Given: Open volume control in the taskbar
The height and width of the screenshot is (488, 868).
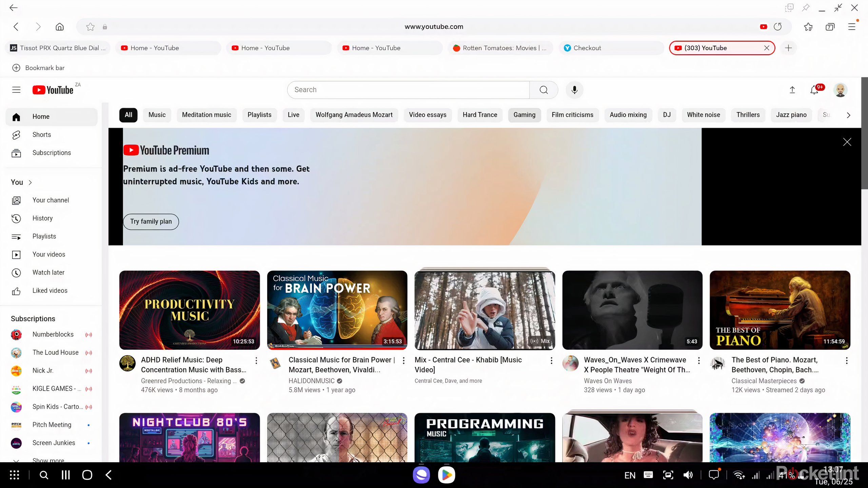Looking at the screenshot, I should [688, 475].
